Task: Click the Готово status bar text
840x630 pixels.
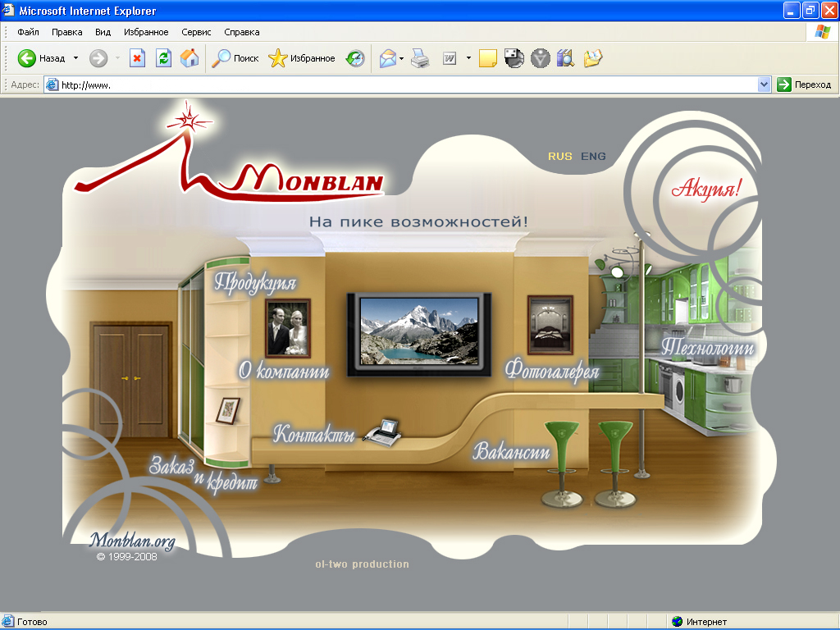Action: click(32, 622)
